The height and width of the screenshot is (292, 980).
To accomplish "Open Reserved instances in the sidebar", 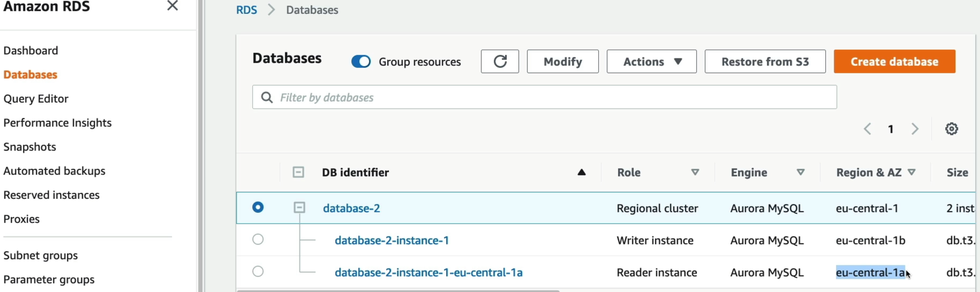I will pos(51,195).
